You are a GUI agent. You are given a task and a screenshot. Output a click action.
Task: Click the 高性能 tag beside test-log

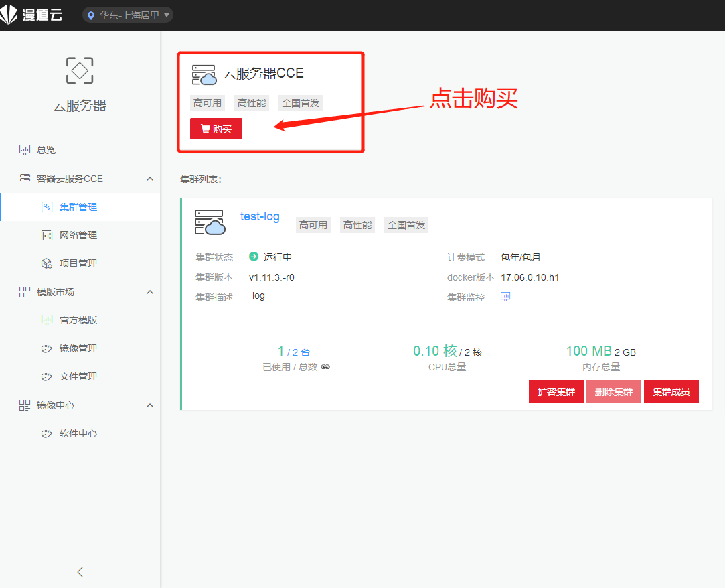(x=357, y=225)
